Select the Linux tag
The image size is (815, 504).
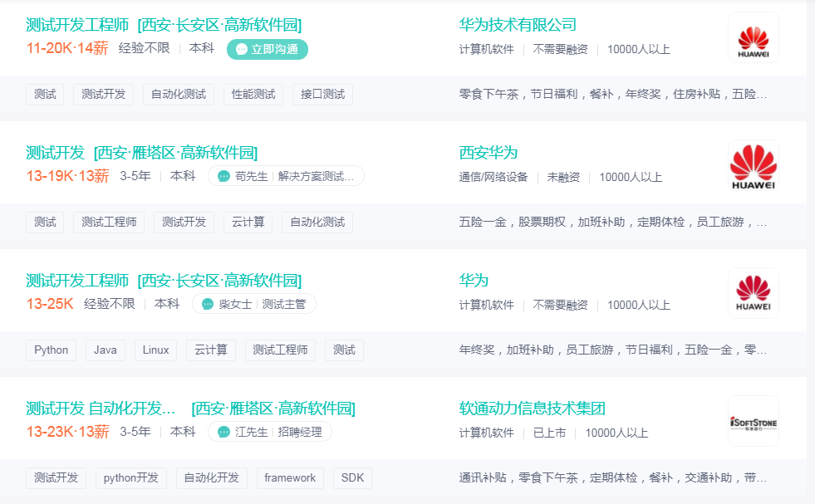click(155, 350)
